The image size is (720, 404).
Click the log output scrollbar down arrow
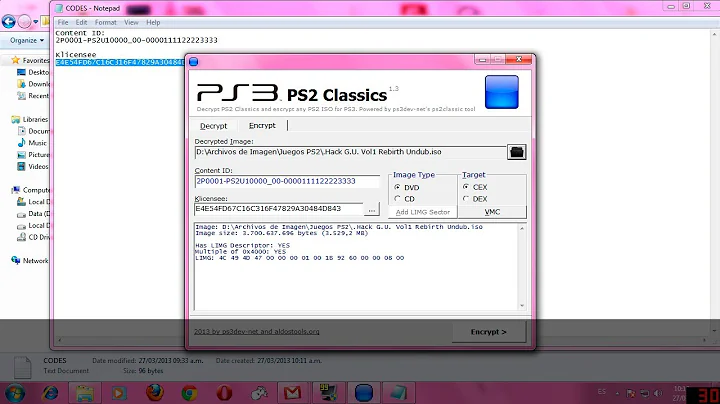pos(522,306)
